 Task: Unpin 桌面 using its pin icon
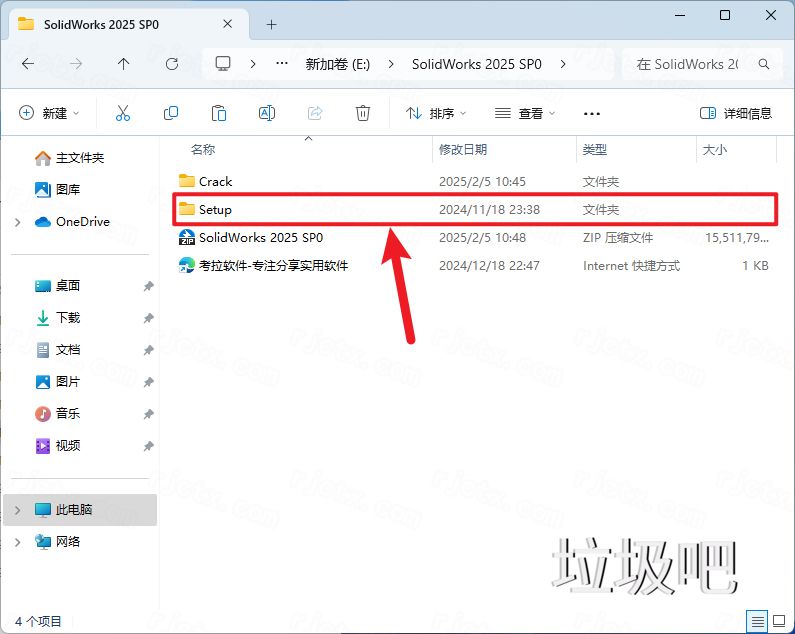[x=148, y=286]
